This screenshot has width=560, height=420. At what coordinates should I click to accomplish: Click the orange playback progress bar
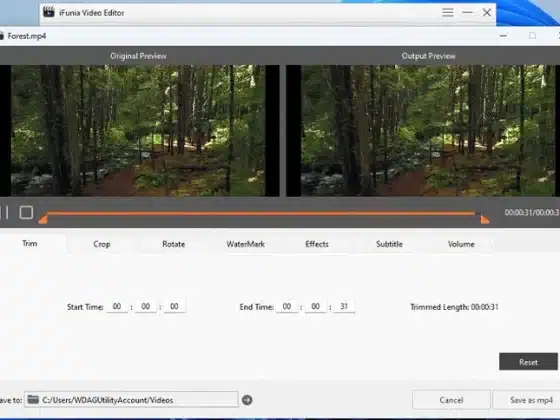click(261, 214)
